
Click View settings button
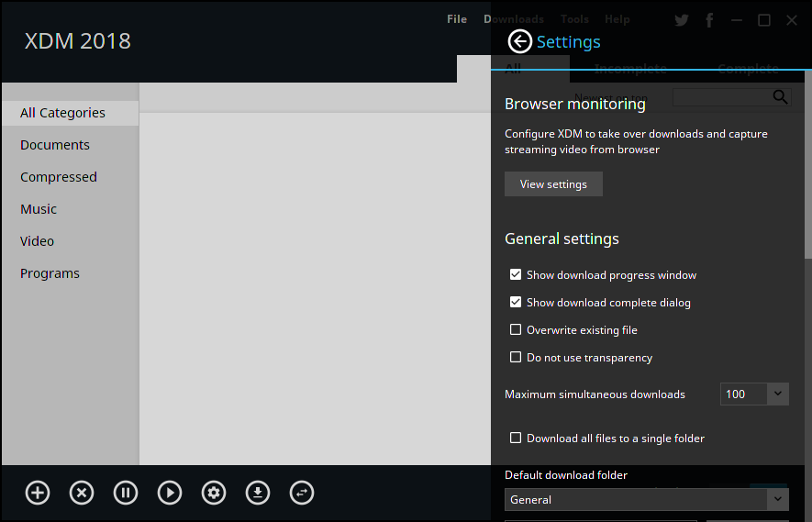[x=553, y=183]
